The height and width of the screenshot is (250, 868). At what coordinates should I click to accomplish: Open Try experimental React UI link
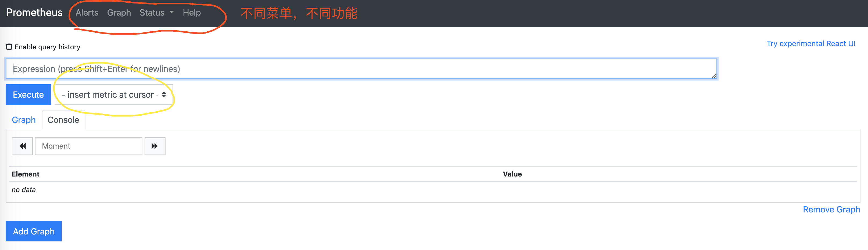(811, 44)
